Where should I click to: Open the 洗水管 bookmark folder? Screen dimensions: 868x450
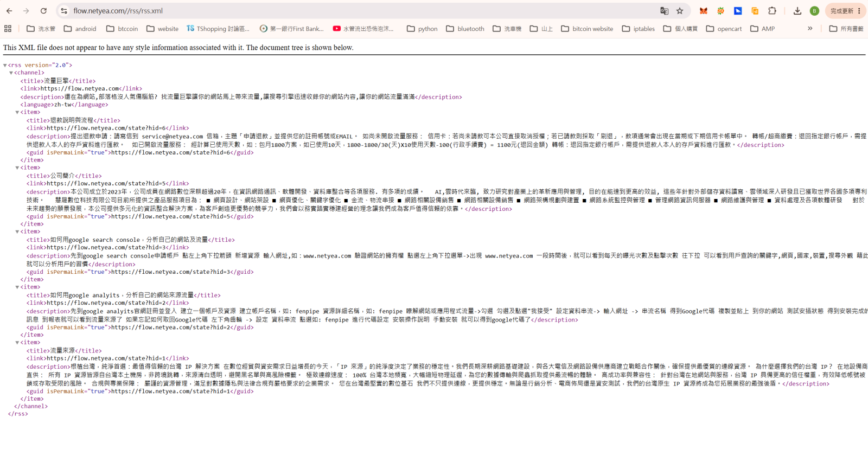(x=41, y=29)
